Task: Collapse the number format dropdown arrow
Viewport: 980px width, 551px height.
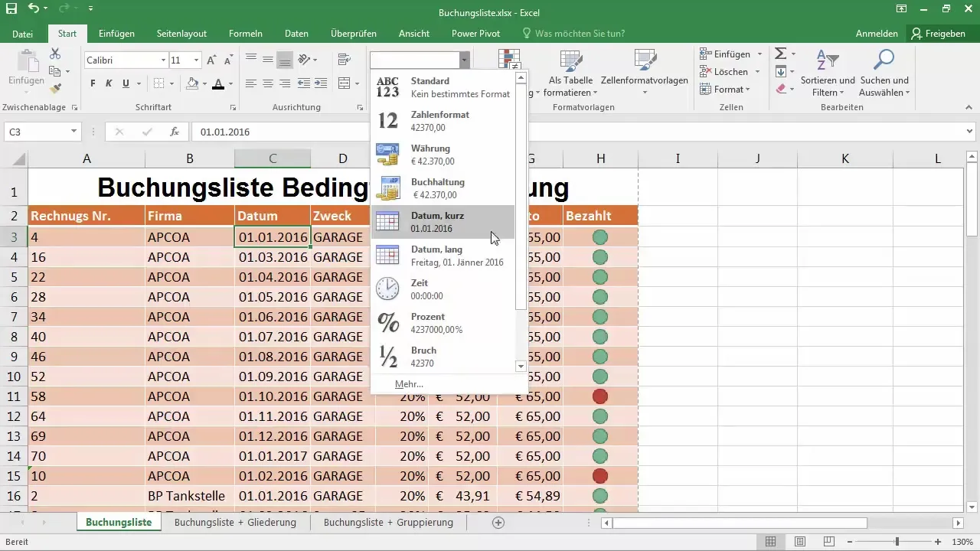Action: [x=464, y=60]
